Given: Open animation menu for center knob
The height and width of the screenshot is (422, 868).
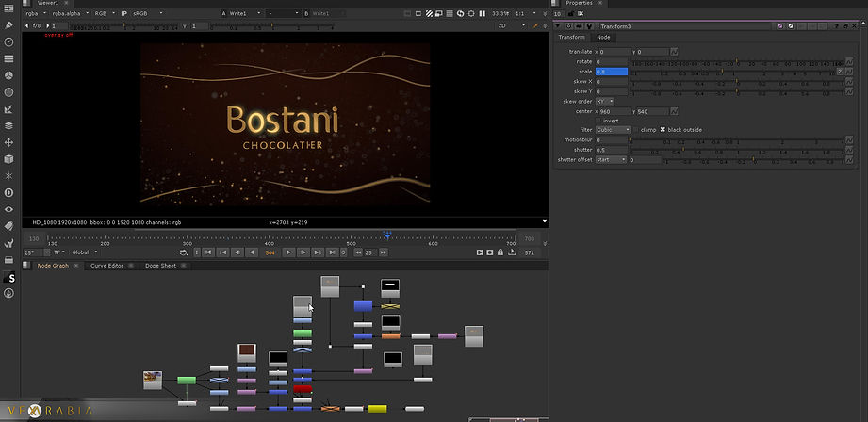Looking at the screenshot, I should pos(674,111).
